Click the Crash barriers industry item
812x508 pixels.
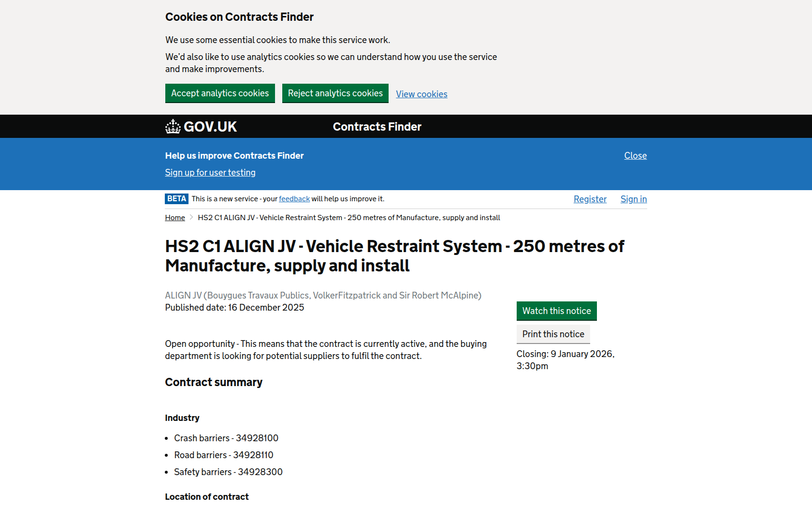[x=226, y=438]
